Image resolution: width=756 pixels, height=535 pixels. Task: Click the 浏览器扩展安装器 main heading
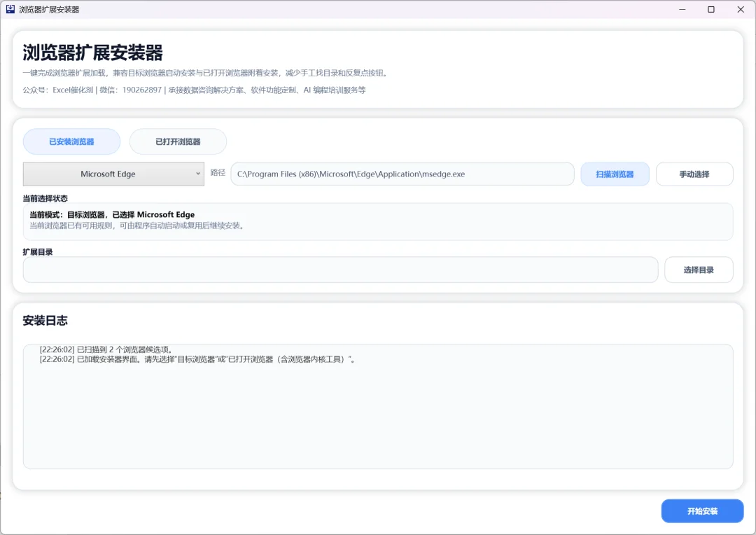pyautogui.click(x=92, y=53)
